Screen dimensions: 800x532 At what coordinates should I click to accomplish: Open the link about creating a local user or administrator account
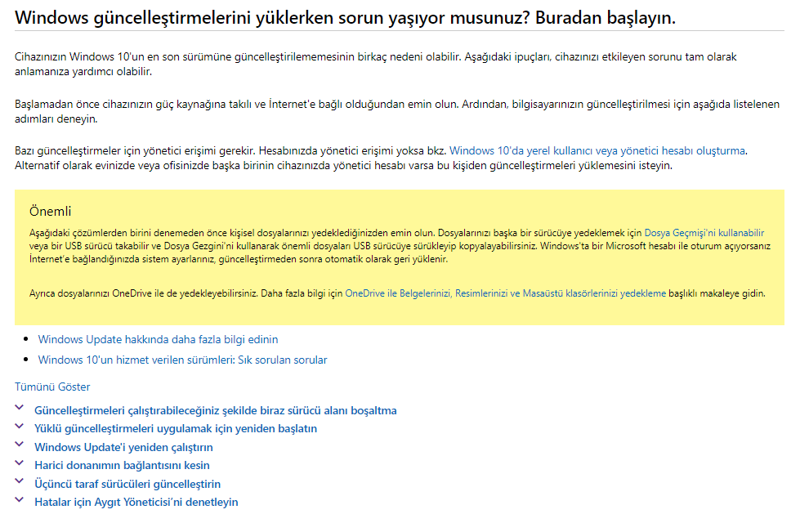[x=597, y=151]
